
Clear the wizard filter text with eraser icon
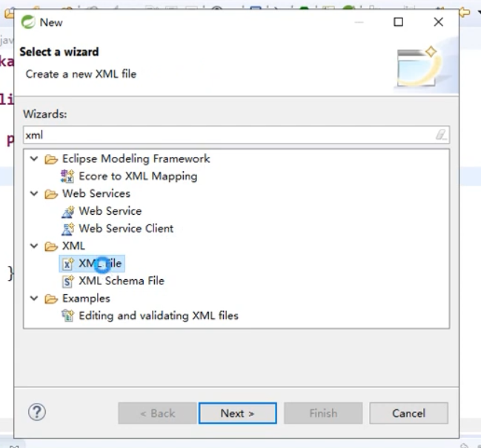point(441,135)
